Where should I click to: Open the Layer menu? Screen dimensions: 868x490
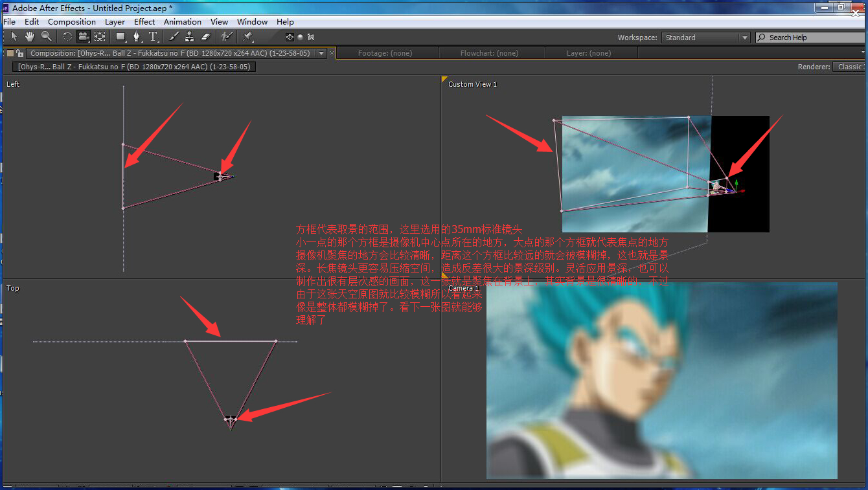pyautogui.click(x=115, y=21)
